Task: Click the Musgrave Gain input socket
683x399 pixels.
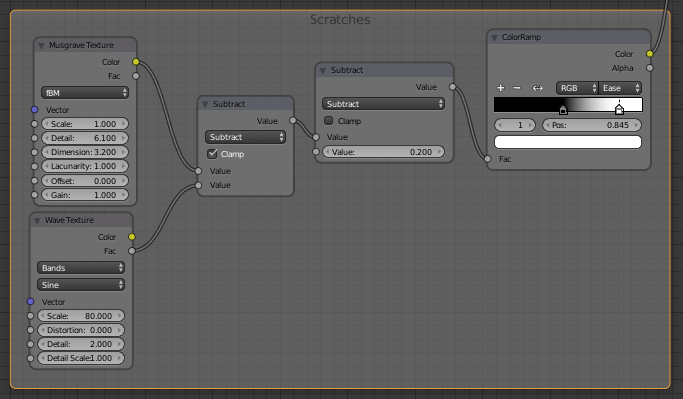Action: point(35,195)
